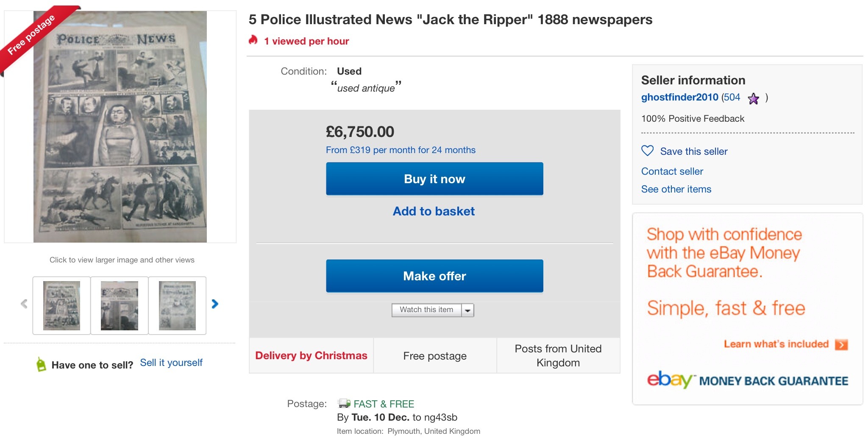Click the fast postage truck icon
This screenshot has width=868, height=441.
point(344,403)
